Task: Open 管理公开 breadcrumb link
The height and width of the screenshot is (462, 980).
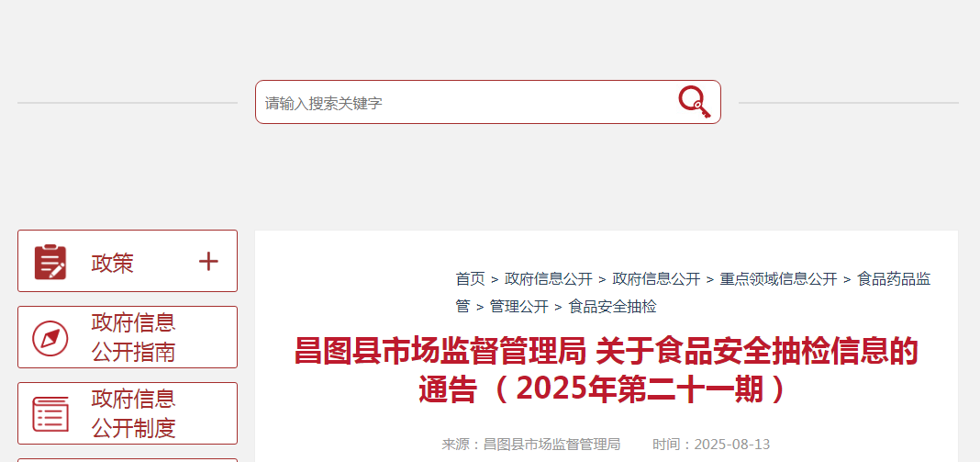Action: pyautogui.click(x=518, y=307)
